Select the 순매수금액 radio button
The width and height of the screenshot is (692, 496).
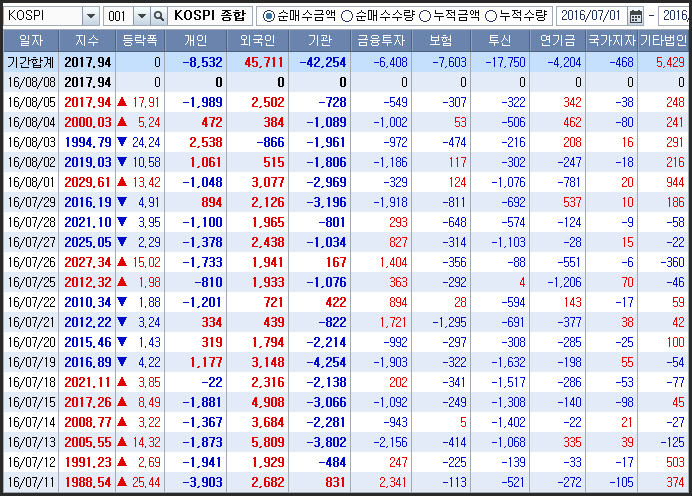268,16
